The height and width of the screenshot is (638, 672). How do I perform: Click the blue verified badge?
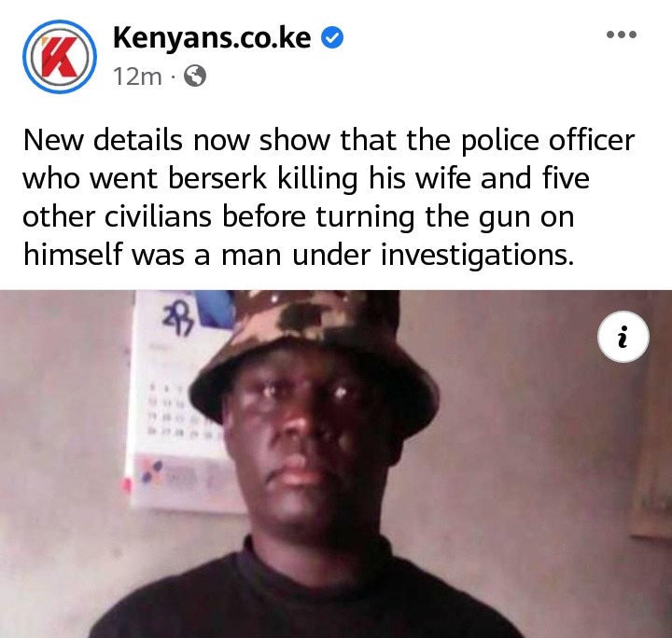coord(332,38)
